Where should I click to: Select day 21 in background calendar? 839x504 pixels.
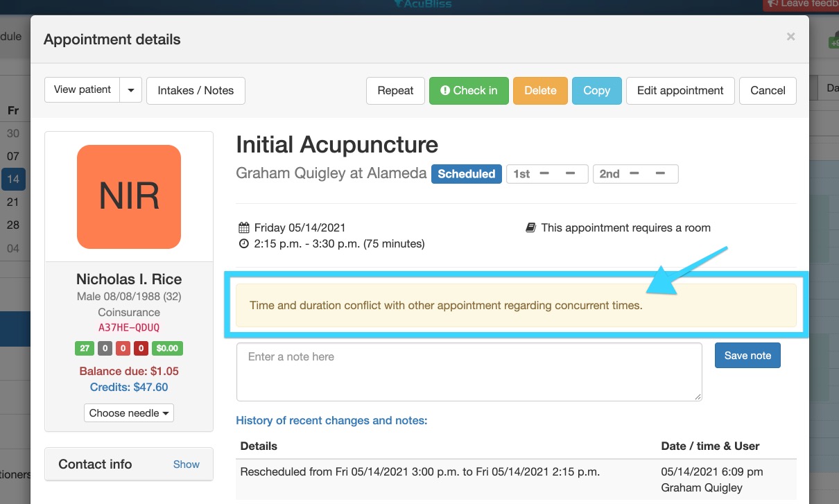tap(13, 202)
